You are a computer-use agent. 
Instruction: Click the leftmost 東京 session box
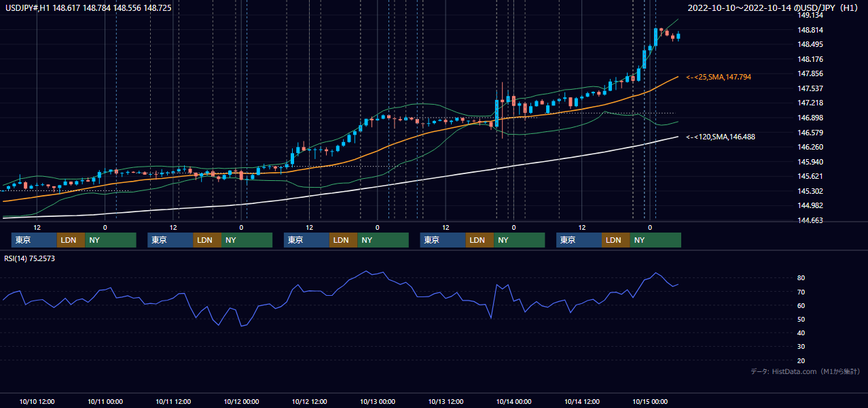(x=34, y=240)
